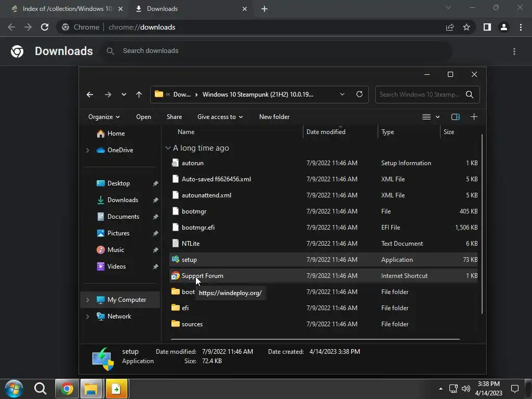This screenshot has height=399, width=532.
Task: Open the recent locations dropdown chevron
Action: coord(124,95)
